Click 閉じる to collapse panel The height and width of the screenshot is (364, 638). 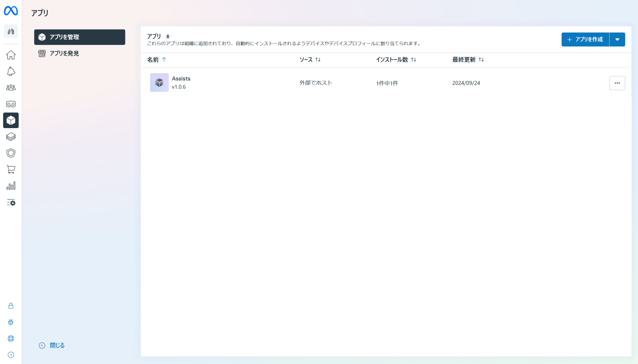[x=52, y=345]
